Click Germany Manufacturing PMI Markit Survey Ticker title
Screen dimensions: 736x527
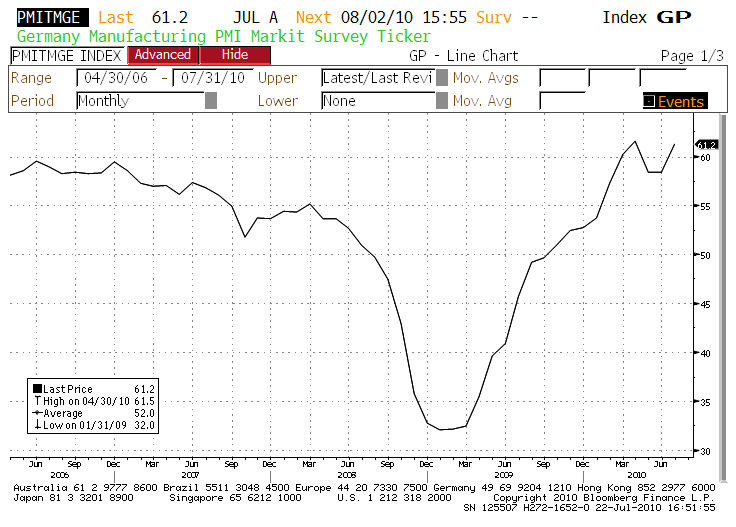click(x=223, y=37)
